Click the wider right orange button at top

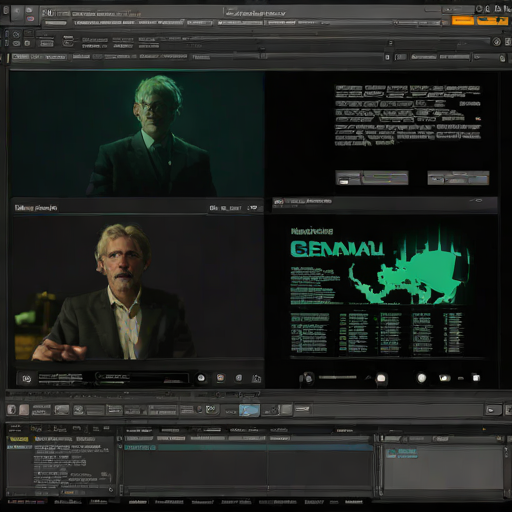pyautogui.click(x=492, y=20)
